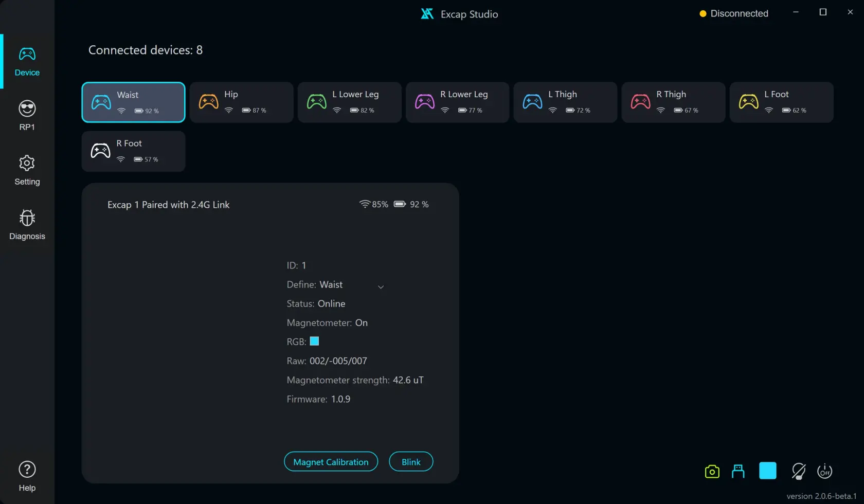Click the RGB color swatch
Viewport: 864px width, 504px height.
pos(314,341)
